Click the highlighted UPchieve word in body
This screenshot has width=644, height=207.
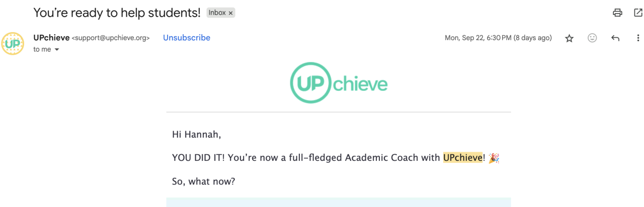(463, 158)
